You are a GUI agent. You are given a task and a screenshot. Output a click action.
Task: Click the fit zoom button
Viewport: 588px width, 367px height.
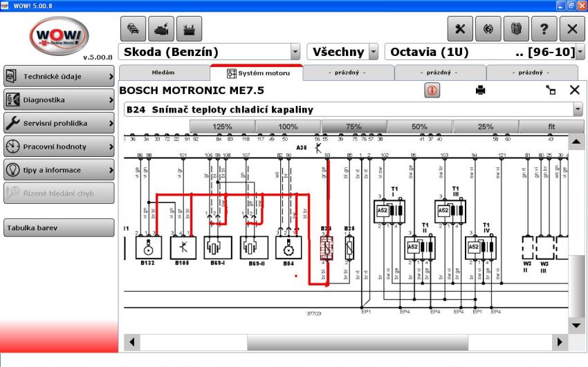551,126
